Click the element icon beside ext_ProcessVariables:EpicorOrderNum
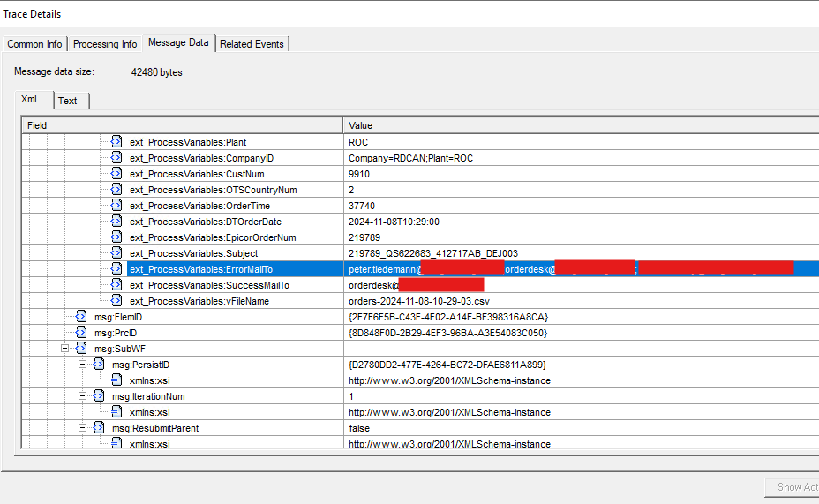 116,237
